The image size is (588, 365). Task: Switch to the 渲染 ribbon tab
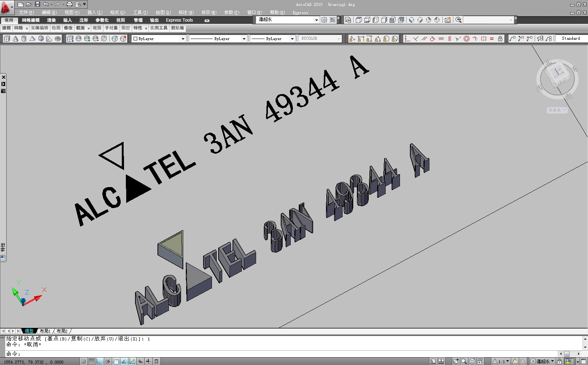click(52, 20)
